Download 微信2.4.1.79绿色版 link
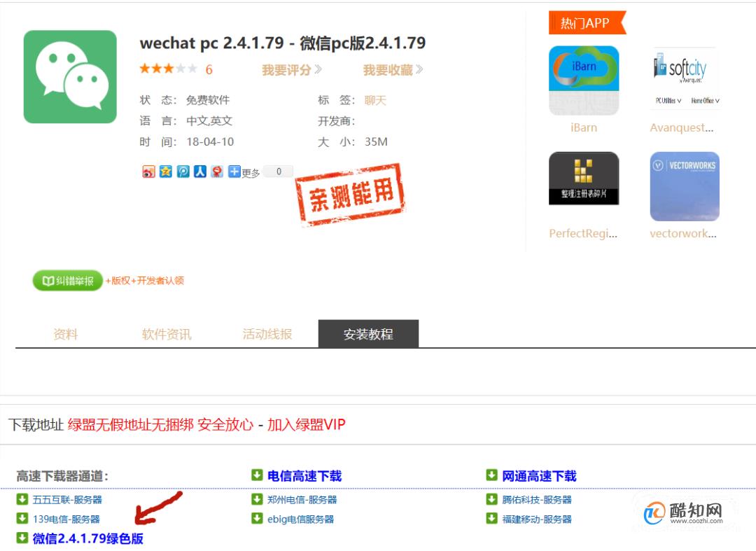The width and height of the screenshot is (756, 551). coord(87,538)
